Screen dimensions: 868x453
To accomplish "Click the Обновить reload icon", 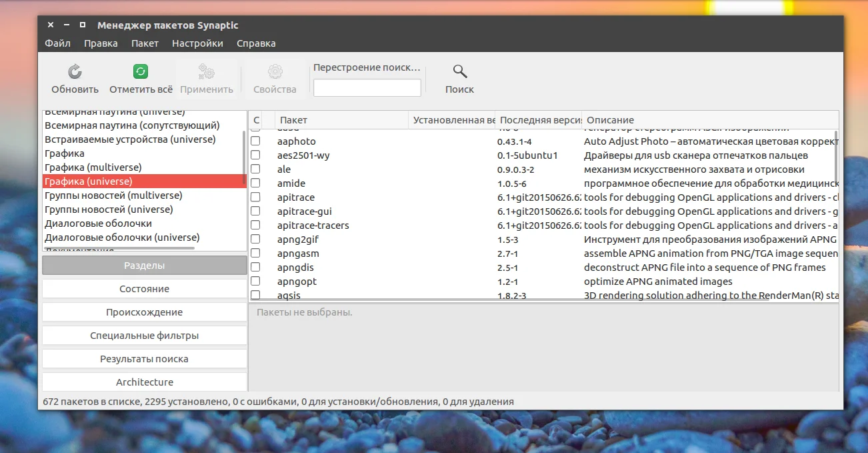I will tap(75, 71).
